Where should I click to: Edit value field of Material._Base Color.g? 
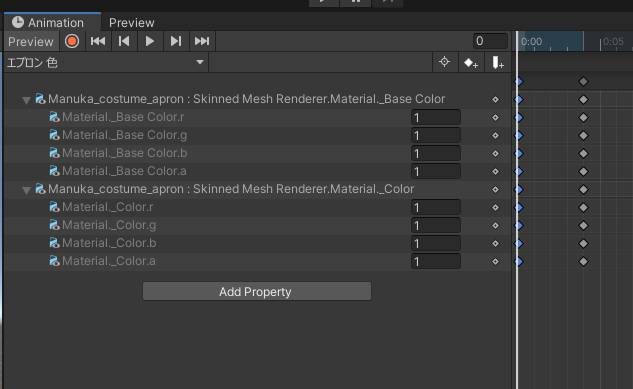coord(436,136)
